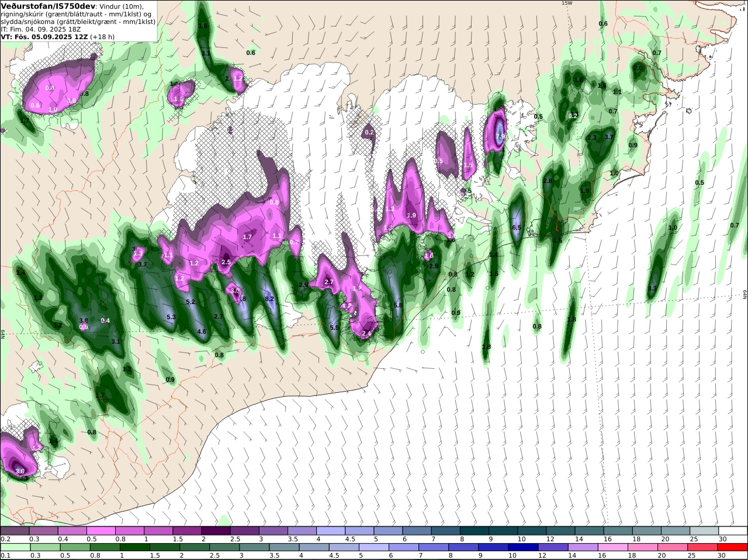Click the 3.7 precipitation value
Image resolution: width=748 pixels, height=560 pixels.
[609, 137]
